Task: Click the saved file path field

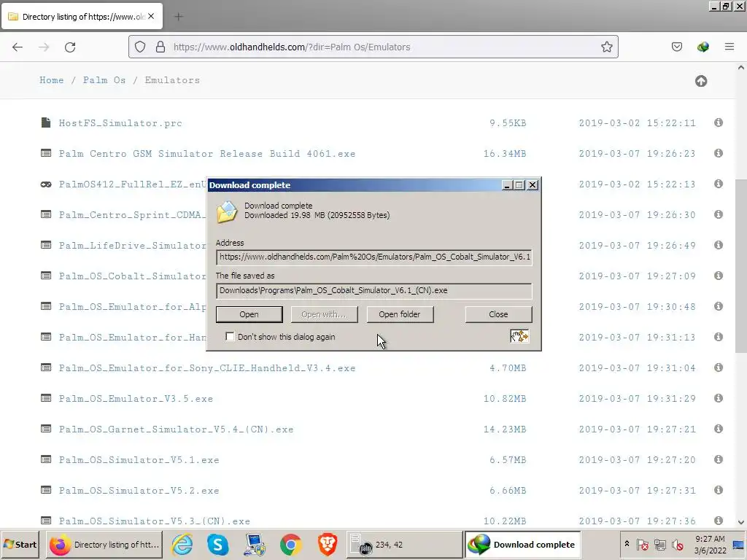Action: [x=374, y=291]
